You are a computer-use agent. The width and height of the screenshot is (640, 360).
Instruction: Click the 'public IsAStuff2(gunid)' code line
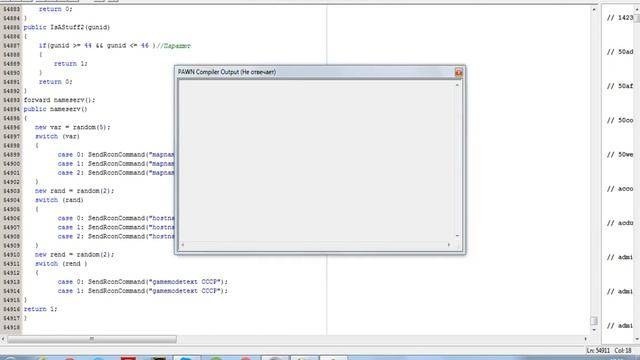67,27
